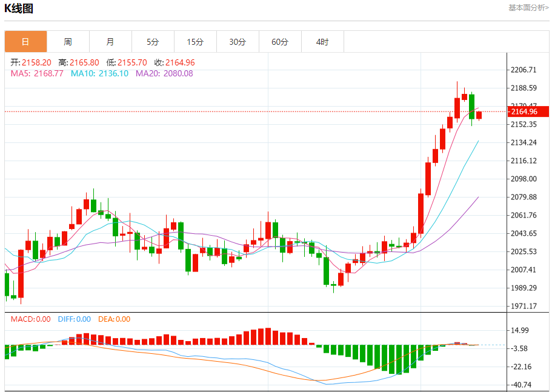Click the MA20: 2080.08 label
The width and height of the screenshot is (552, 392).
click(164, 73)
